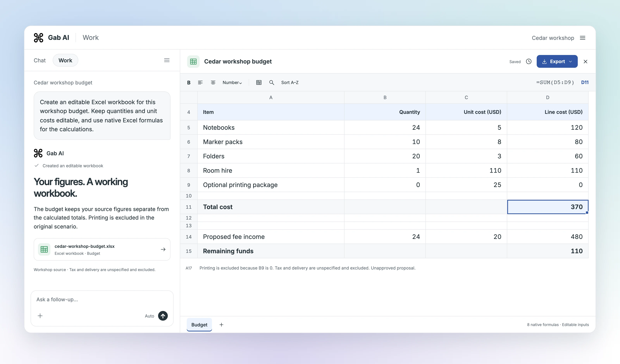Click the Gab AI logo icon in header
Screen dimensions: 620x364
38,38
